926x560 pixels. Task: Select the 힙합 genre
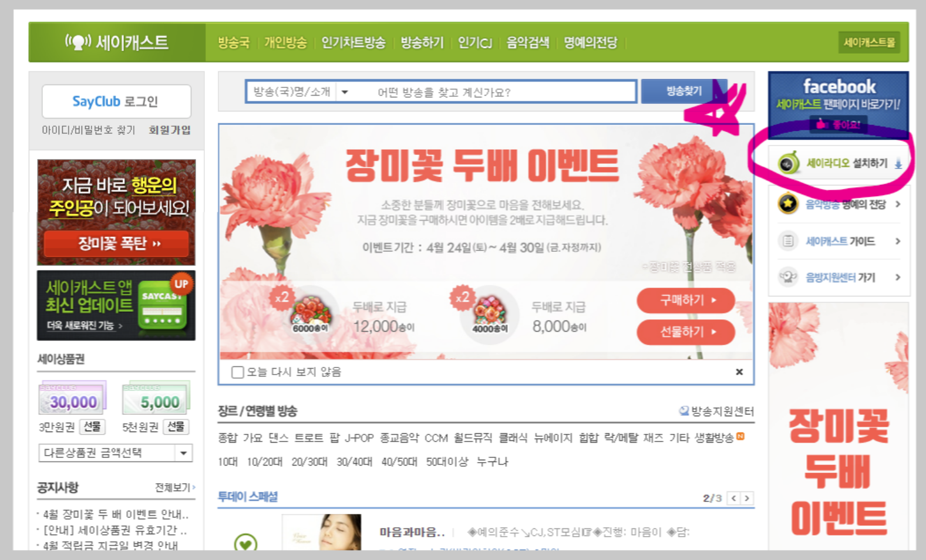coord(588,438)
